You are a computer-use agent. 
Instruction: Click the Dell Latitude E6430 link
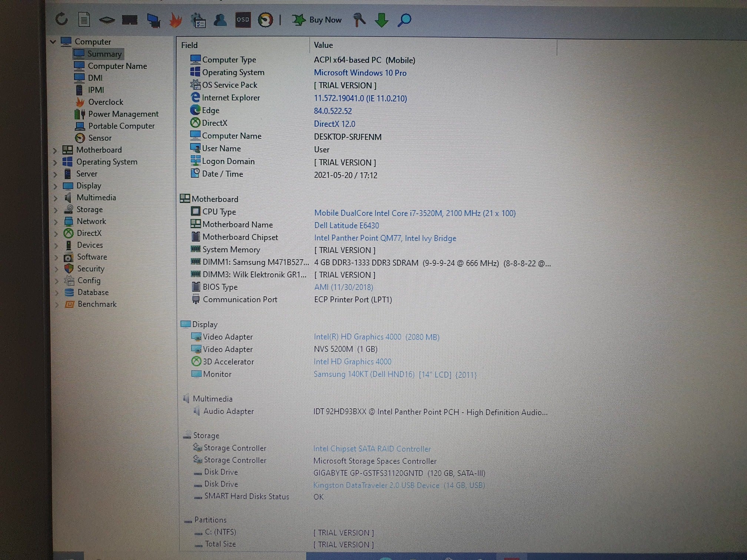click(346, 225)
